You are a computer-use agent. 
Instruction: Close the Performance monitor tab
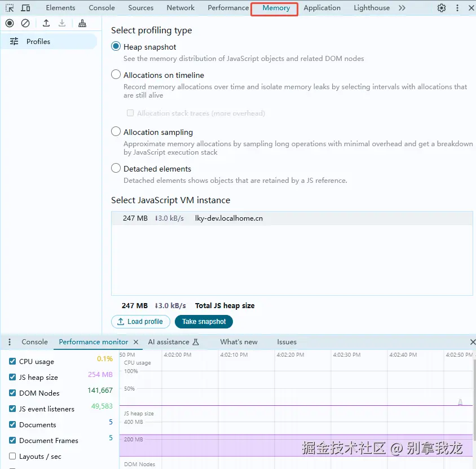[x=136, y=342]
